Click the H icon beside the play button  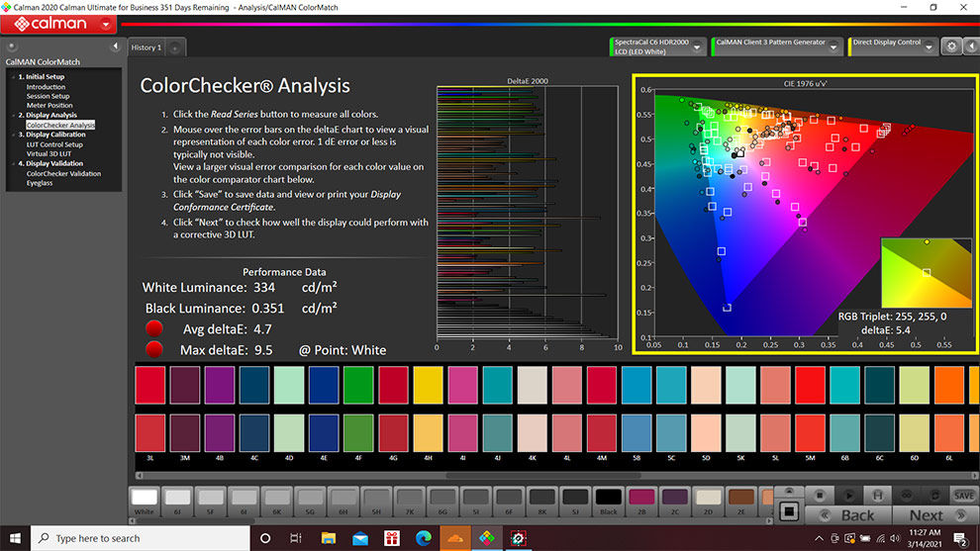pyautogui.click(x=877, y=496)
